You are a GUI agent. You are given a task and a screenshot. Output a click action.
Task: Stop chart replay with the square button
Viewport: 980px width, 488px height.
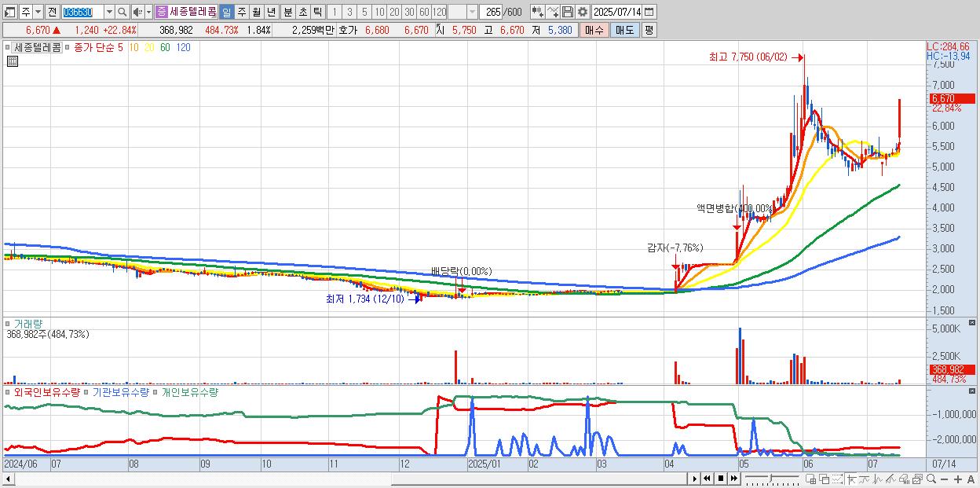[x=721, y=478]
